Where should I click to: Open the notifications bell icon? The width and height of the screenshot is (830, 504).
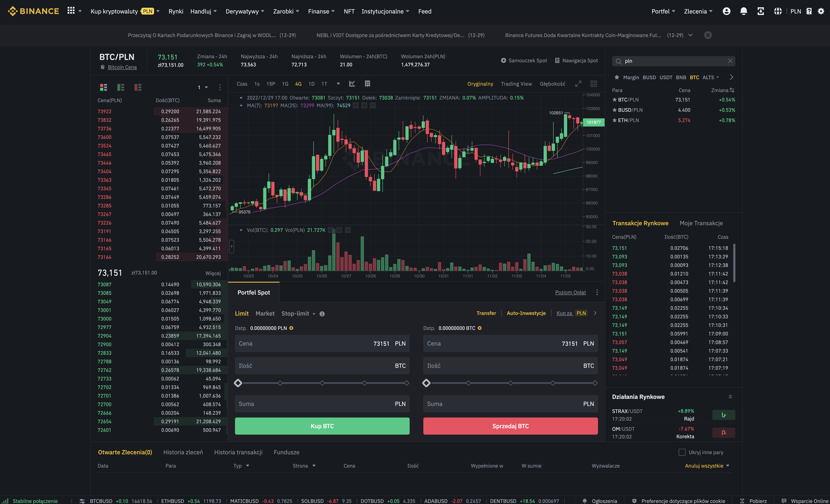744,11
